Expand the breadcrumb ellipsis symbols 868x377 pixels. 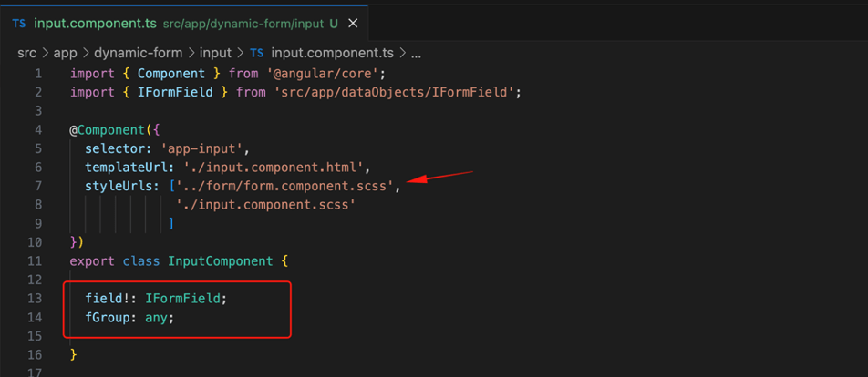tap(417, 53)
